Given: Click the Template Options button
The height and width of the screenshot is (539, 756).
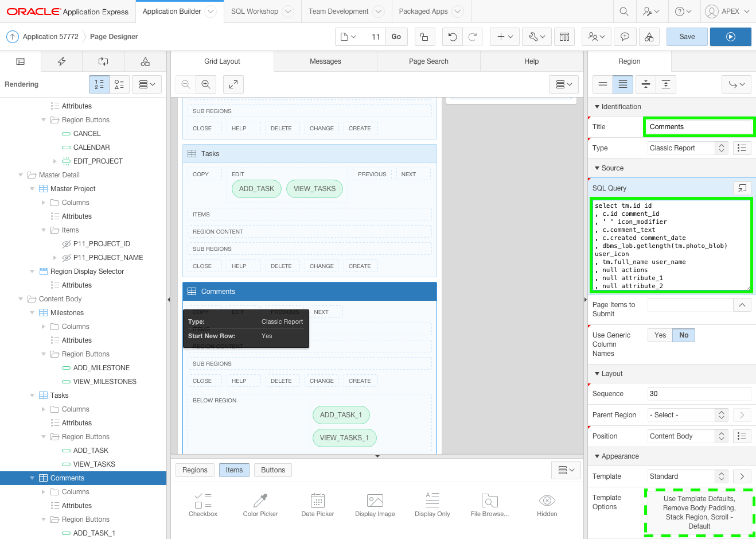Looking at the screenshot, I should click(699, 513).
